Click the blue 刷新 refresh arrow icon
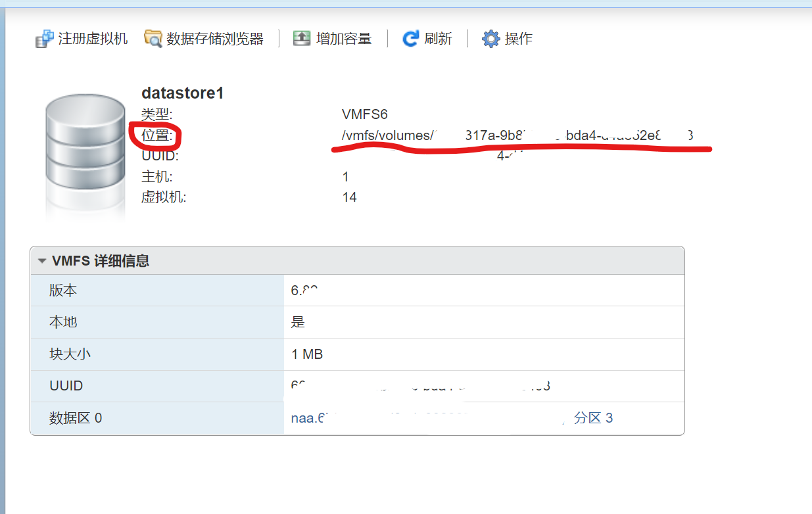Viewport: 812px width, 514px height. (x=411, y=39)
